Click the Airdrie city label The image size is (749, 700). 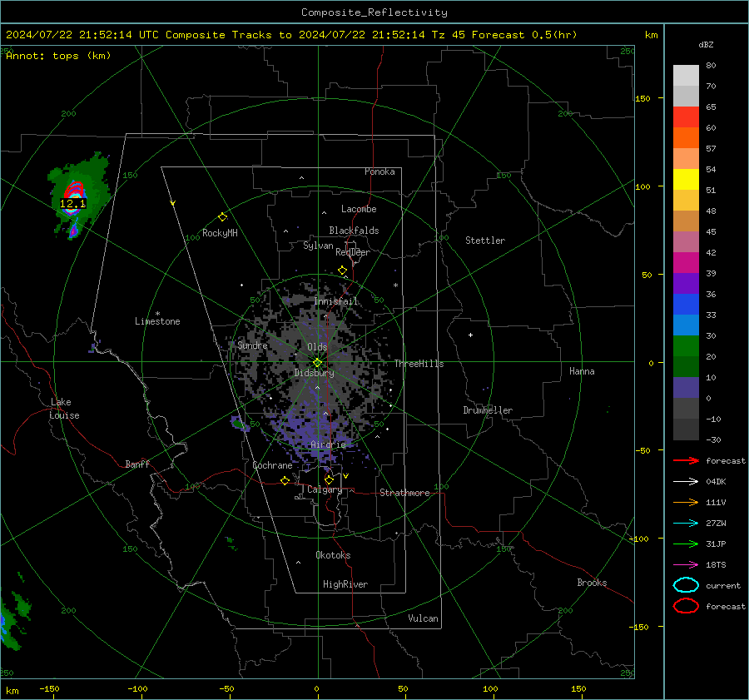[328, 444]
